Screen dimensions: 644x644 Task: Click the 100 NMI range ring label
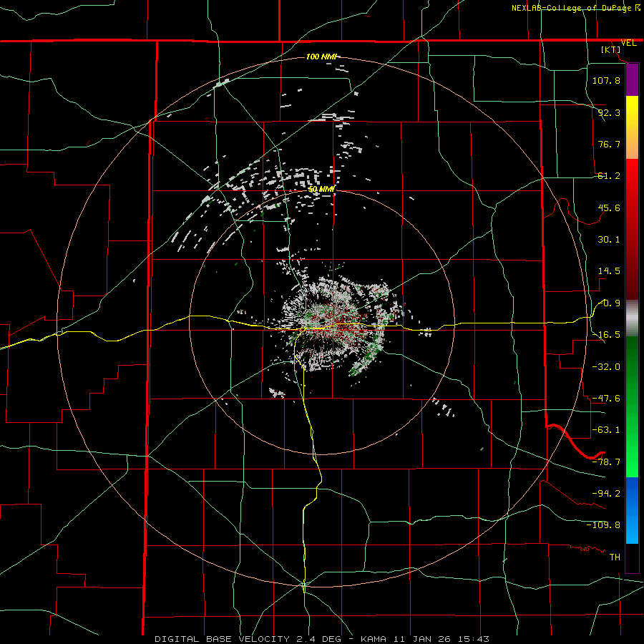tap(321, 57)
